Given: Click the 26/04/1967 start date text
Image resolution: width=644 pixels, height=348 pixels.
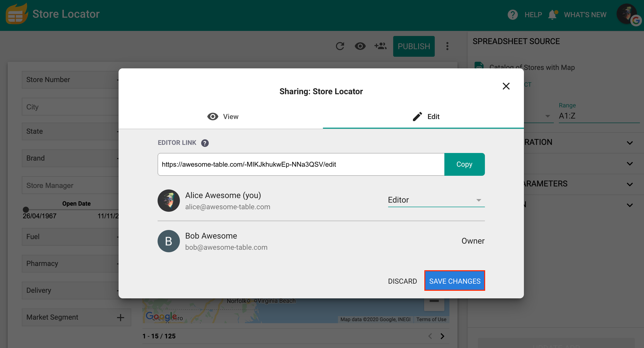Looking at the screenshot, I should tap(40, 216).
